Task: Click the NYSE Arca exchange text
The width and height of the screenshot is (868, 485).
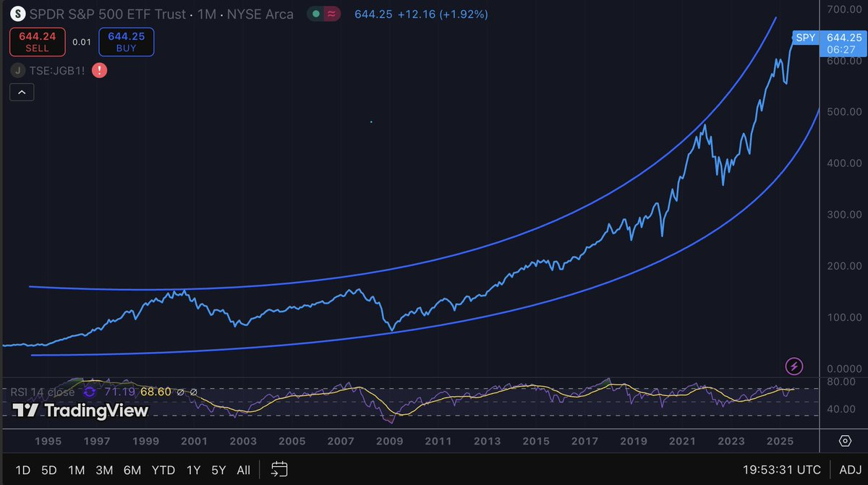Action: coord(261,14)
